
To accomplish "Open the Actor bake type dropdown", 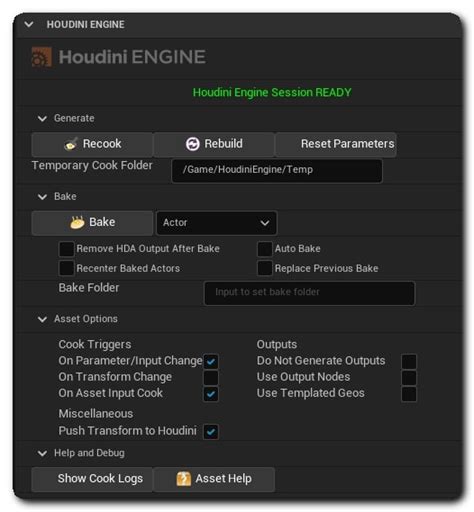I will pos(216,223).
